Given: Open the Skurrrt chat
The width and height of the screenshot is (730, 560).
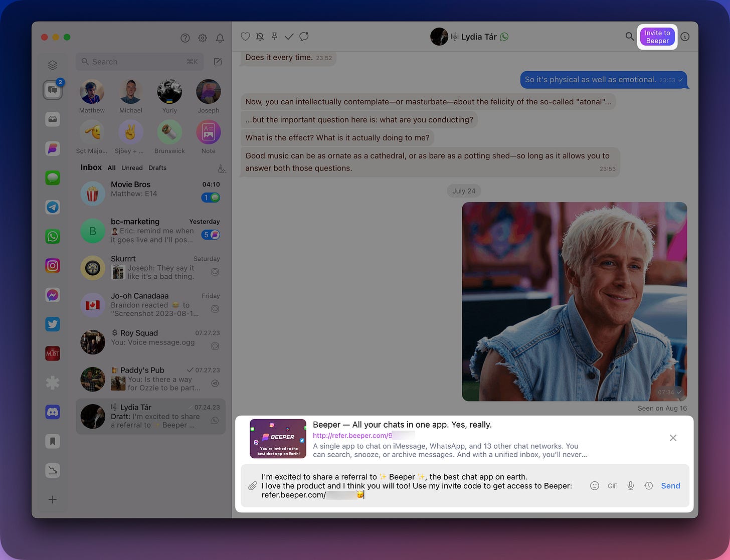Looking at the screenshot, I should [151, 267].
